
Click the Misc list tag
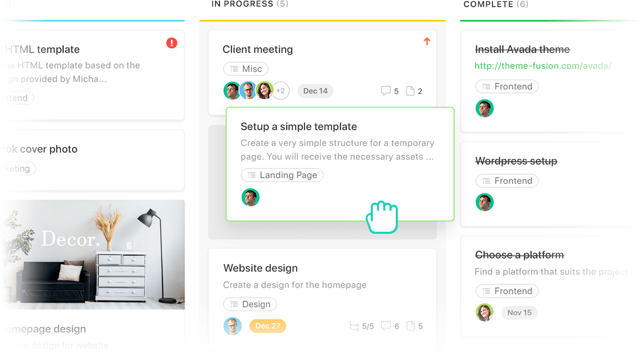click(x=246, y=69)
